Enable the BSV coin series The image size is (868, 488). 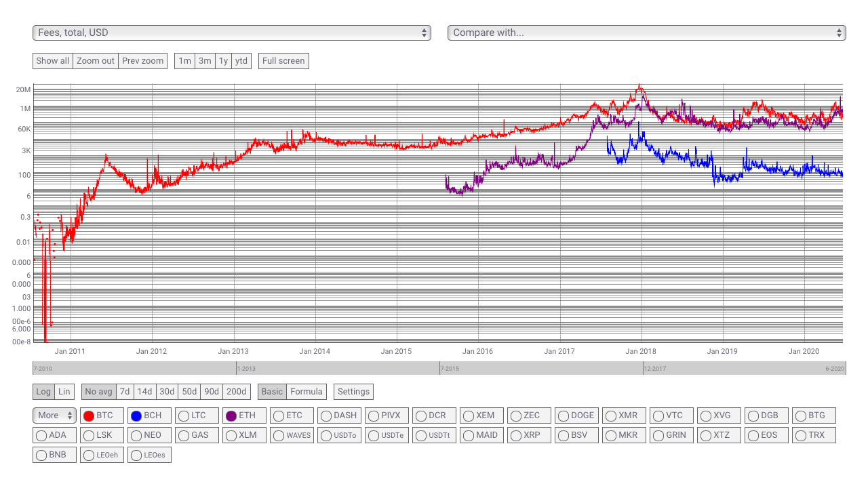(x=576, y=435)
